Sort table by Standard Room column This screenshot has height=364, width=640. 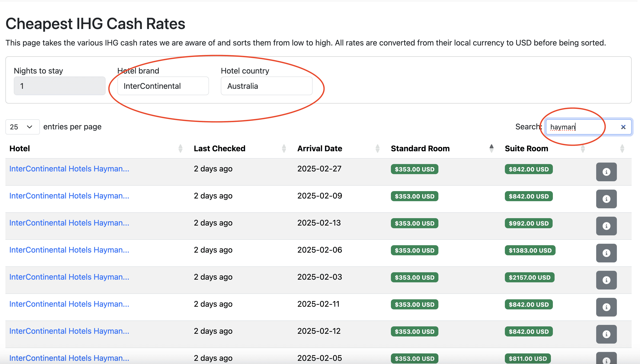tap(491, 149)
